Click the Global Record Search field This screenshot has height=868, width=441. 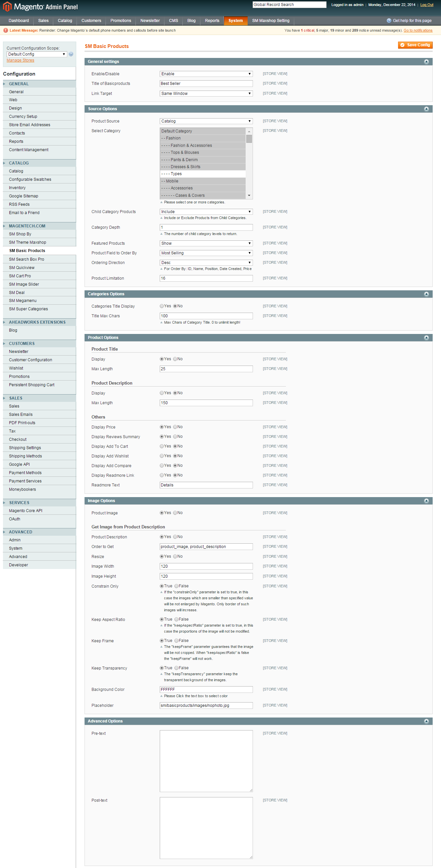pos(289,5)
